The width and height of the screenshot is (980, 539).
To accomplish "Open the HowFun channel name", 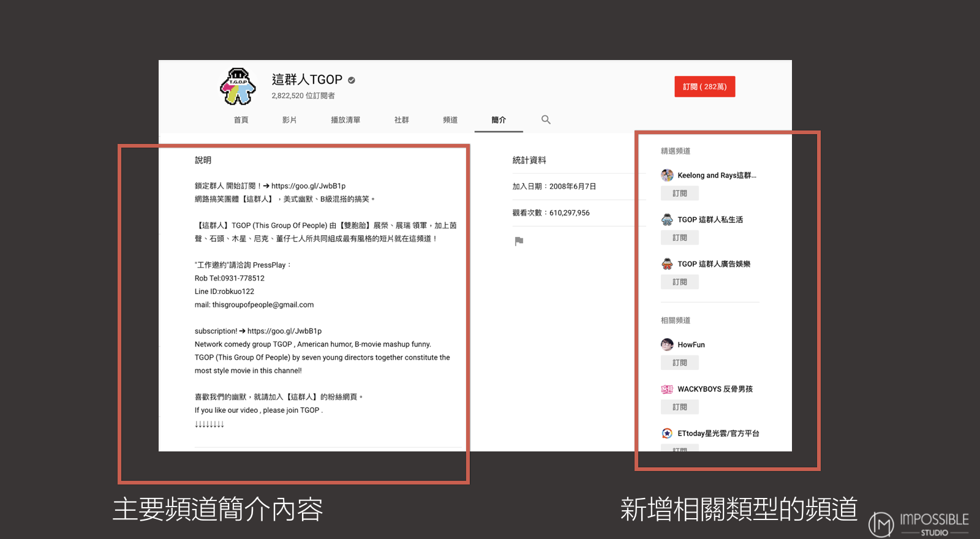I will coord(691,345).
